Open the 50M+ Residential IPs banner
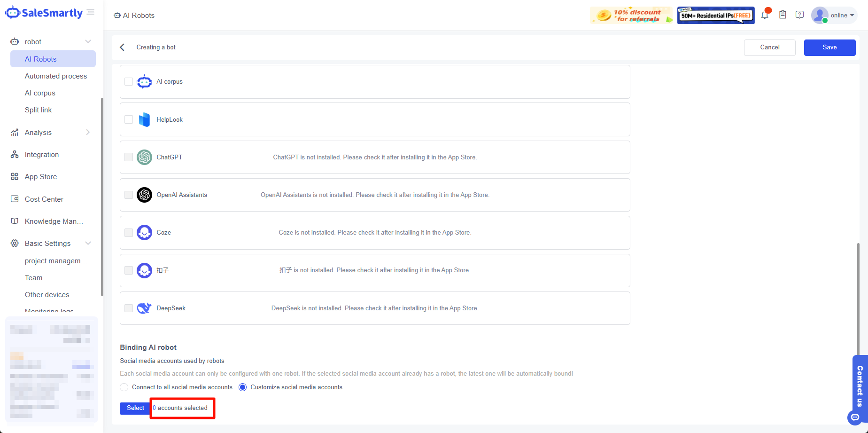The height and width of the screenshot is (433, 868). tap(716, 15)
